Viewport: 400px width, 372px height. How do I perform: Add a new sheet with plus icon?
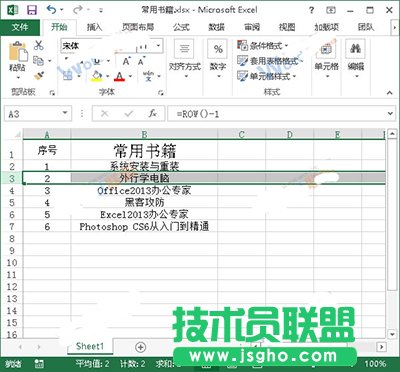pyautogui.click(x=141, y=347)
